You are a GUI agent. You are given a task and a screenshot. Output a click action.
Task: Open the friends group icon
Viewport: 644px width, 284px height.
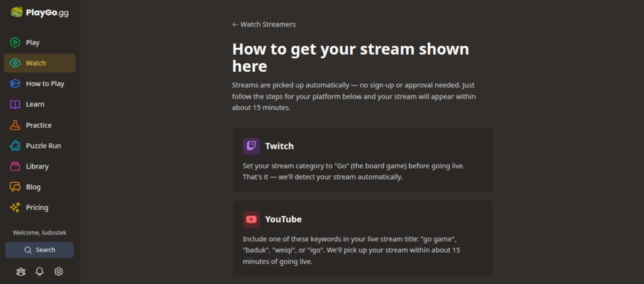pos(21,271)
